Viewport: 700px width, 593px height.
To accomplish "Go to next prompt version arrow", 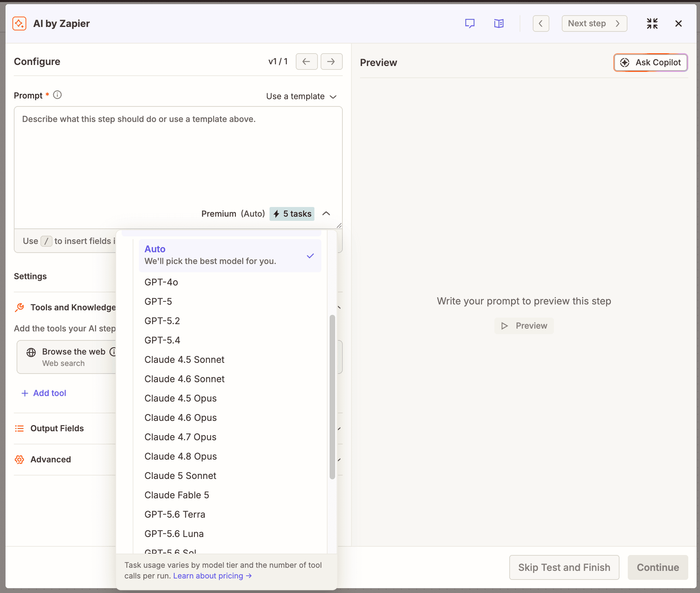I will point(331,62).
